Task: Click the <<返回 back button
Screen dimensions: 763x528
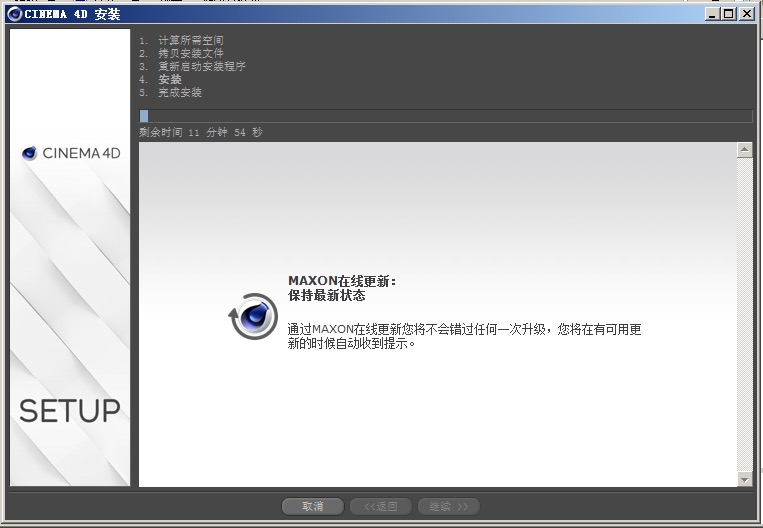Action: click(x=381, y=506)
